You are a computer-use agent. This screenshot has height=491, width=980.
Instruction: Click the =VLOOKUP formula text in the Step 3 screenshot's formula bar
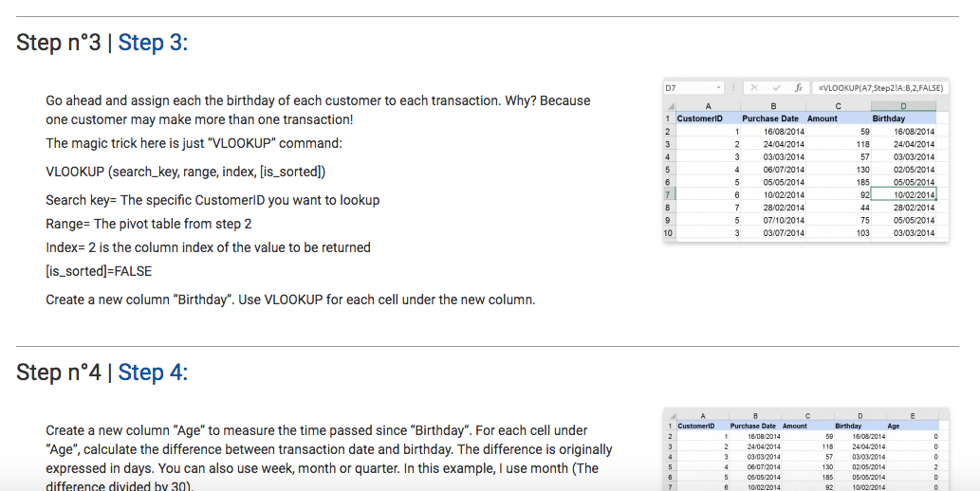(880, 88)
